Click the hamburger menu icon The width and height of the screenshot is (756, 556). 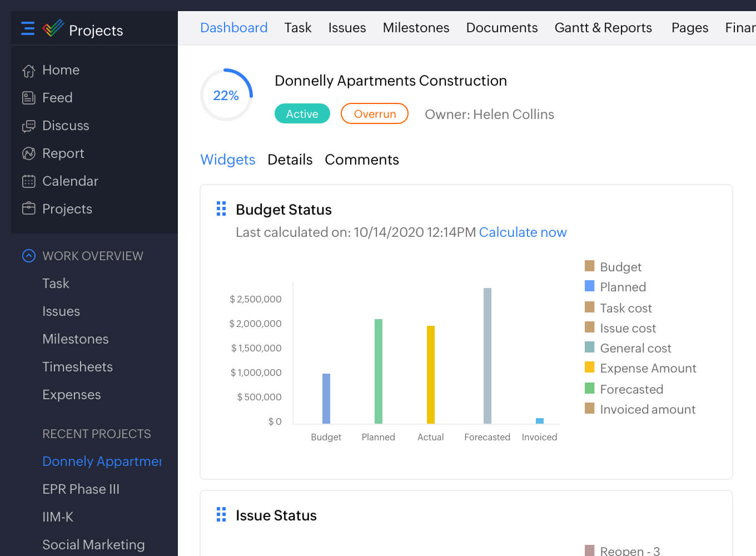coord(28,28)
